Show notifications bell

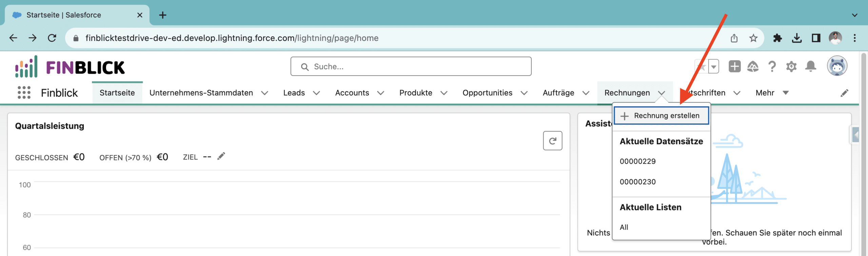tap(810, 66)
